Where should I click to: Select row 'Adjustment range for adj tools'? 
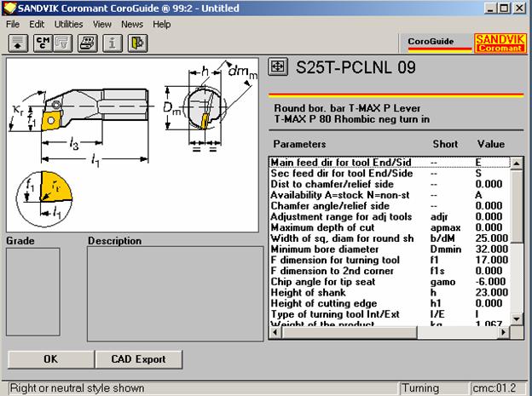pos(390,216)
